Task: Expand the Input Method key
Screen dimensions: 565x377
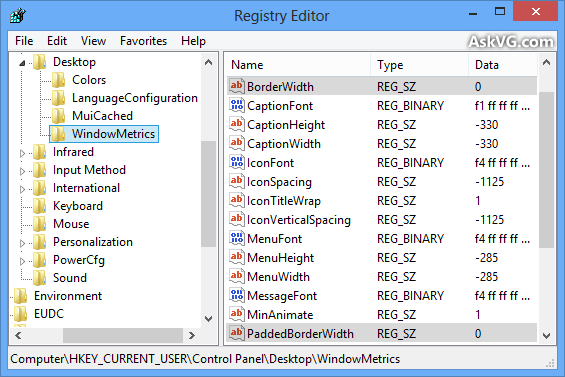Action: click(22, 171)
